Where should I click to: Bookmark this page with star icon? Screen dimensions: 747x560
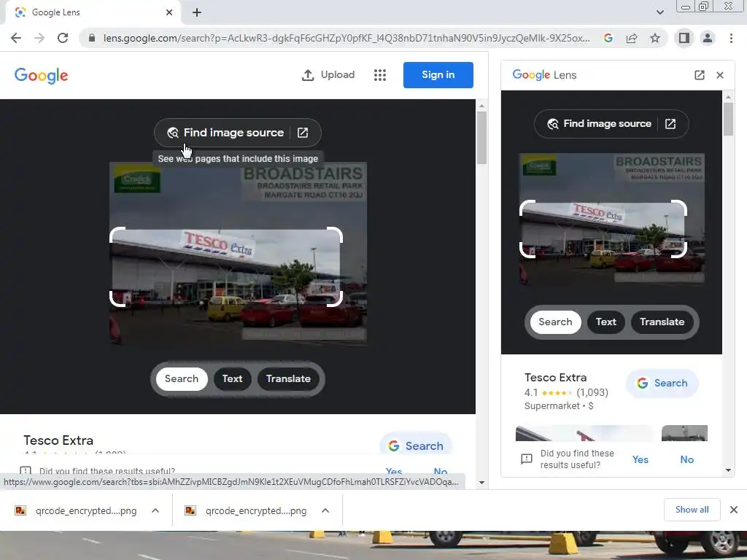pos(655,38)
